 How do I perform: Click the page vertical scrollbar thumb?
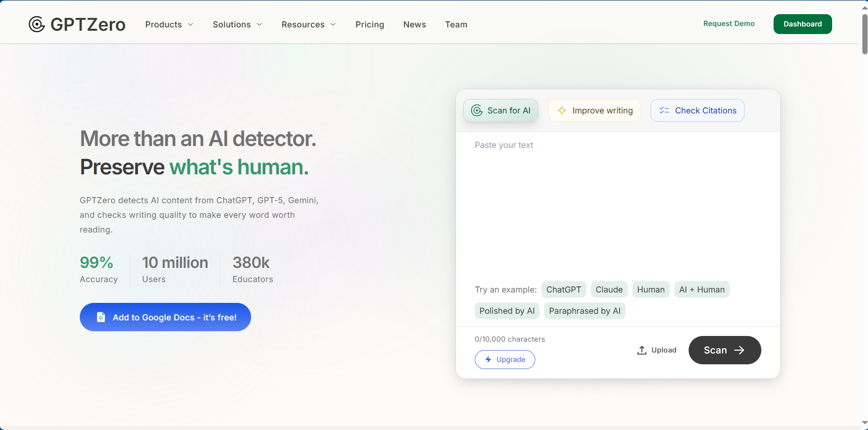pyautogui.click(x=864, y=34)
